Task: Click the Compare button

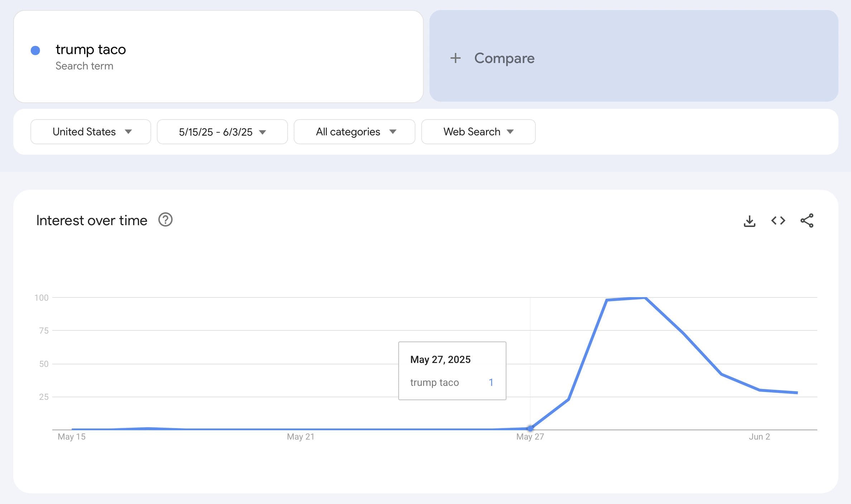Action: point(504,58)
